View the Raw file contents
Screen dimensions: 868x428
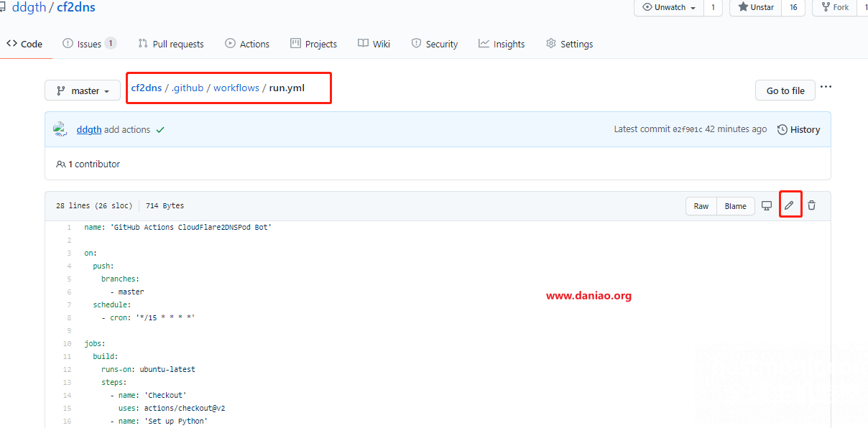(701, 206)
